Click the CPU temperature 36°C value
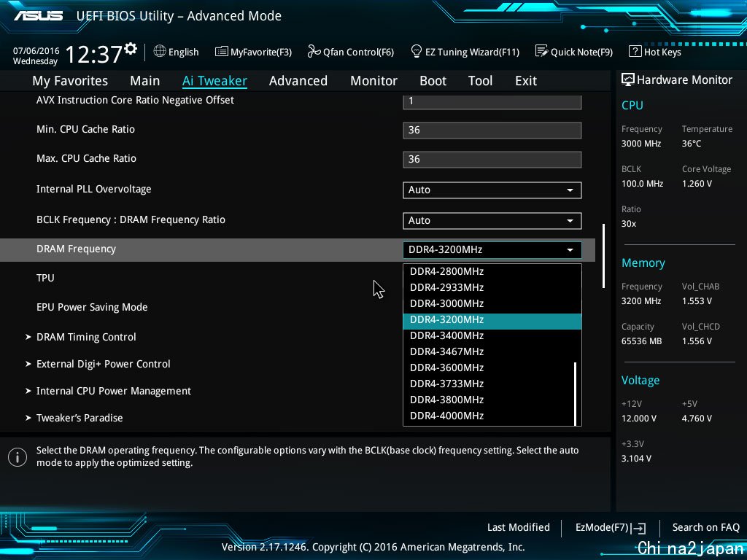747x560 pixels. click(x=692, y=144)
